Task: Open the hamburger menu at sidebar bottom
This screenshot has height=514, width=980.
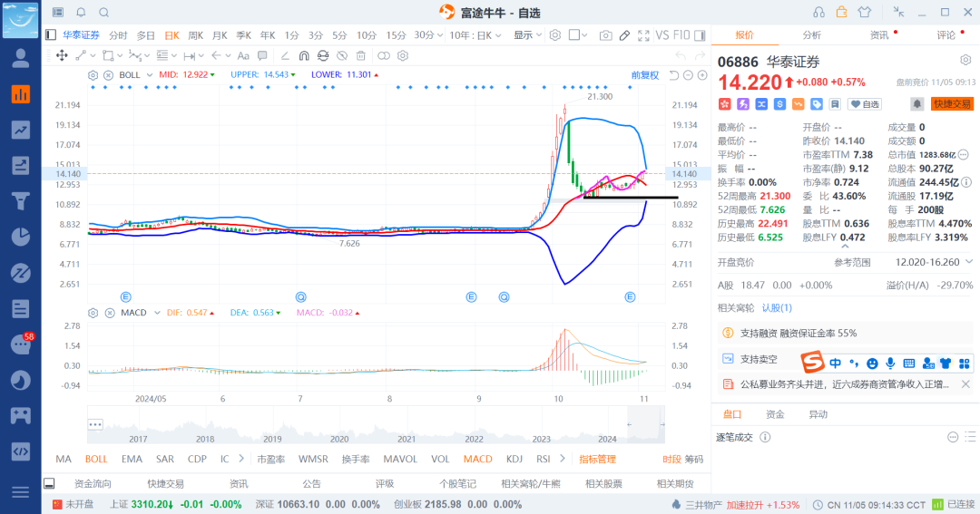Action: coord(21,492)
